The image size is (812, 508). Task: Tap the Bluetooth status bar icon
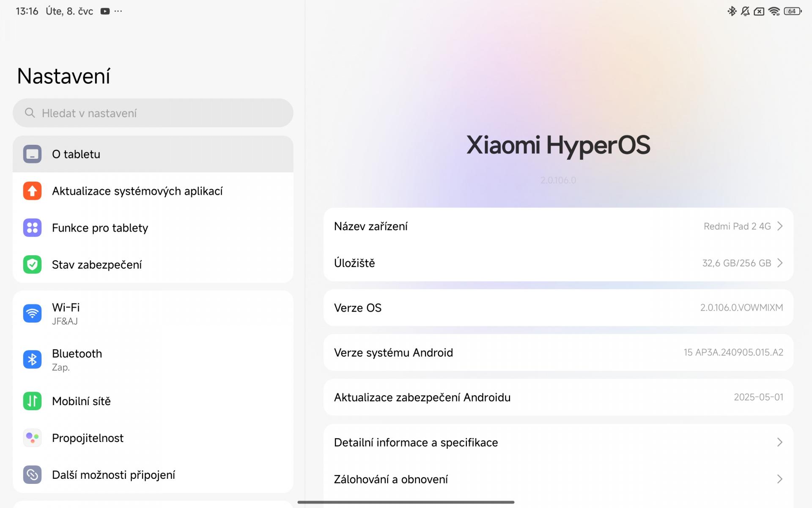pos(732,11)
